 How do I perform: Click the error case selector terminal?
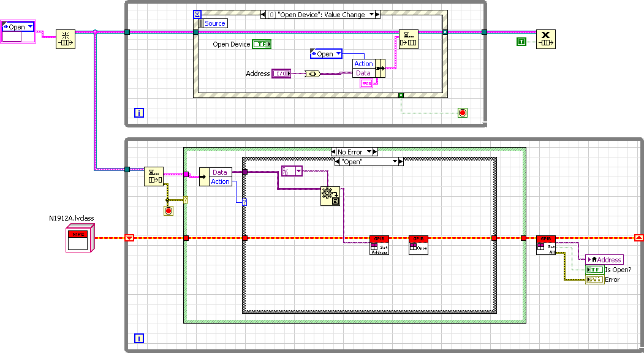tap(186, 200)
